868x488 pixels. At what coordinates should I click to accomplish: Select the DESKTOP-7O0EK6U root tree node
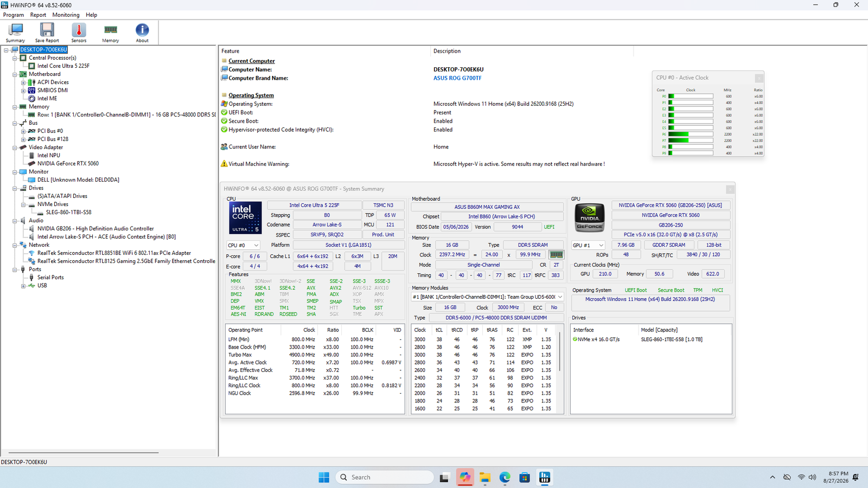43,50
